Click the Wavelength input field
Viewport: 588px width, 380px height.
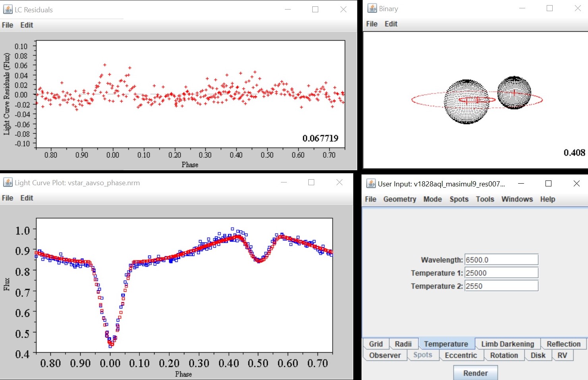click(x=501, y=260)
